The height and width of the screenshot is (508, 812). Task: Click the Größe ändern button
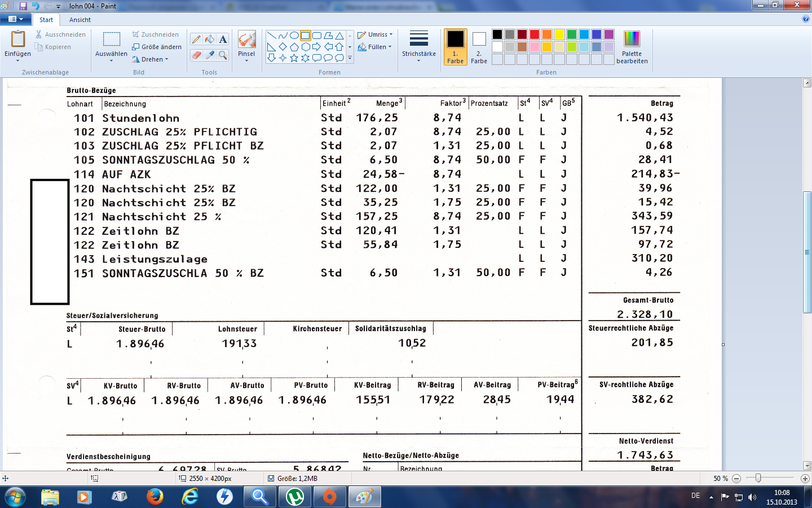[157, 47]
